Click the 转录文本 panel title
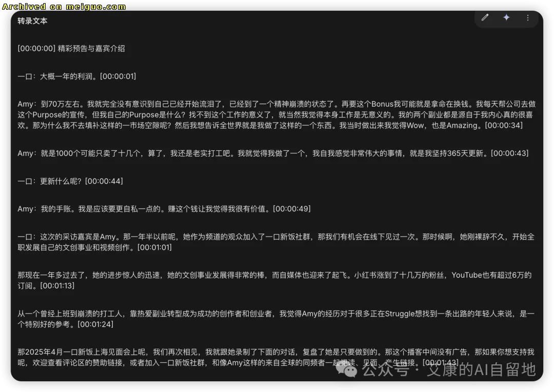Image resolution: width=554 pixels, height=392 pixels. [32, 21]
